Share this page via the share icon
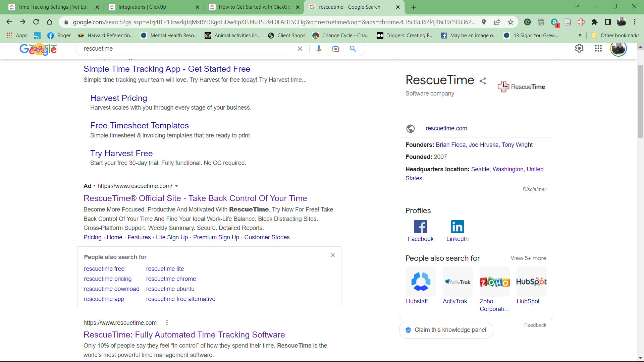This screenshot has width=644, height=362. click(x=497, y=22)
